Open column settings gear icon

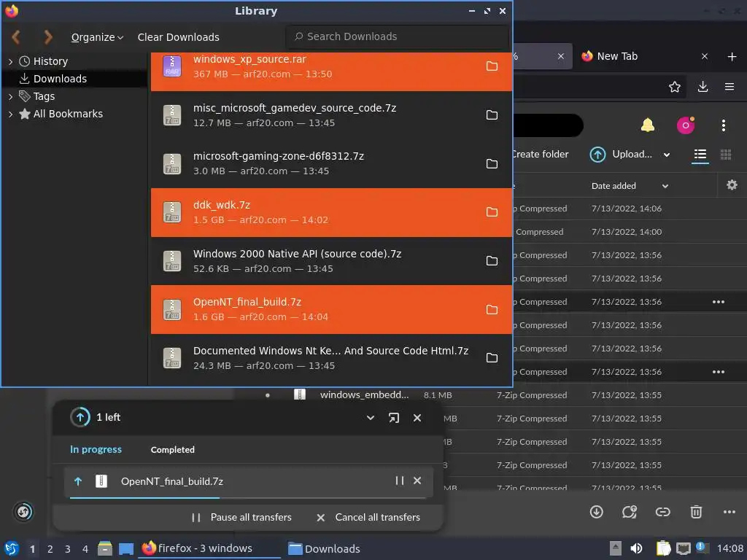click(x=732, y=185)
